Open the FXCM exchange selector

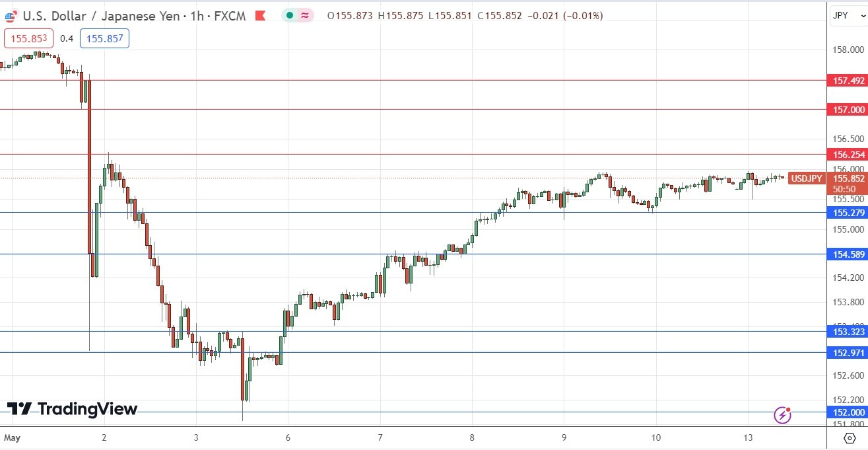point(230,15)
